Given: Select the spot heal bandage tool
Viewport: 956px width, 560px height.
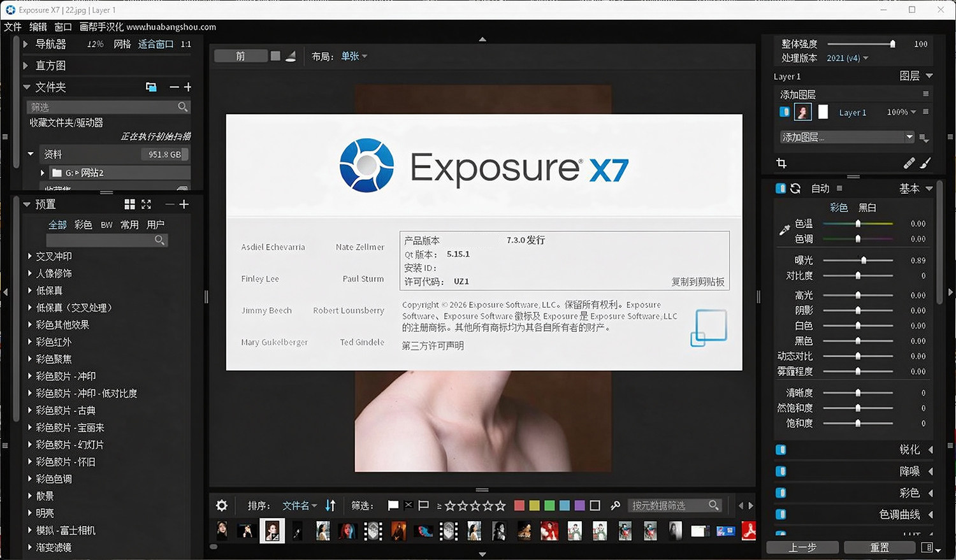Looking at the screenshot, I should point(909,163).
